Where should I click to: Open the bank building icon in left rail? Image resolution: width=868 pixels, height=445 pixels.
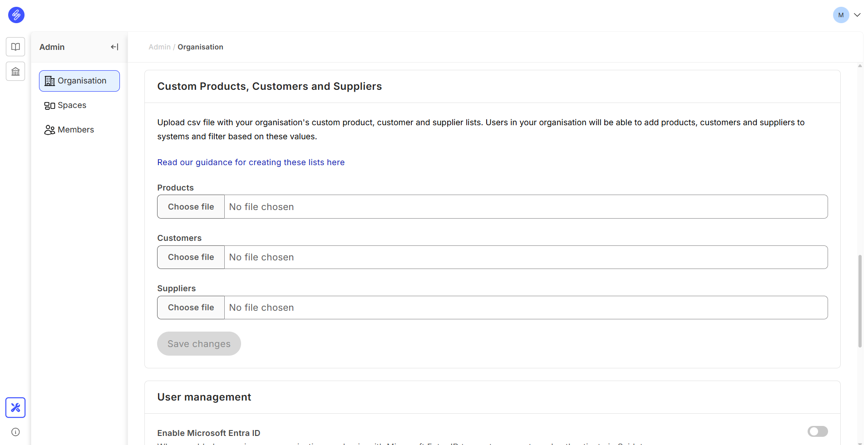click(x=15, y=71)
